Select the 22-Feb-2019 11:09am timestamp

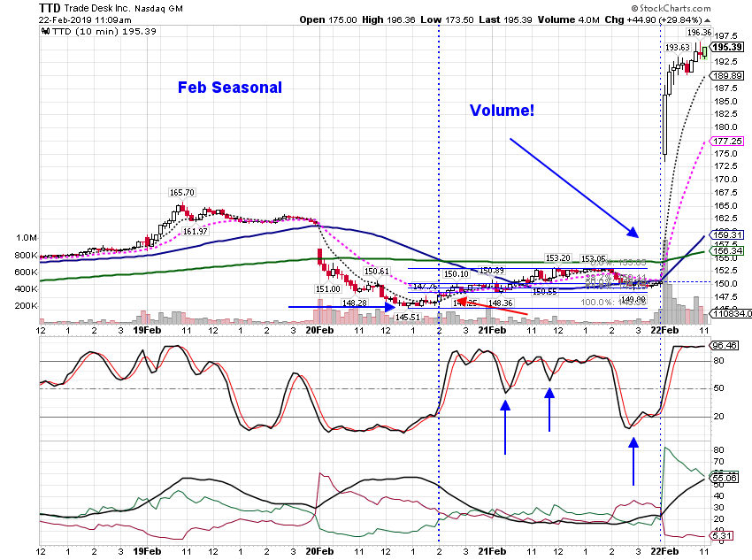[x=85, y=20]
